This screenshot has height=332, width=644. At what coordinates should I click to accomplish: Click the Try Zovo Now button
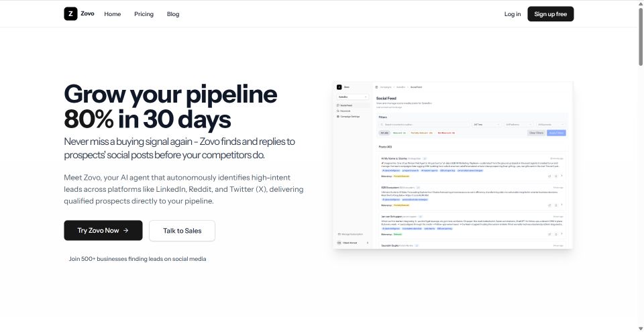(103, 231)
